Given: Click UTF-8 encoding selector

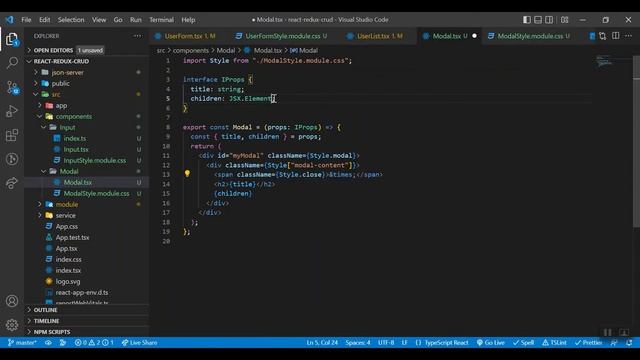Looking at the screenshot, I should tap(386, 342).
